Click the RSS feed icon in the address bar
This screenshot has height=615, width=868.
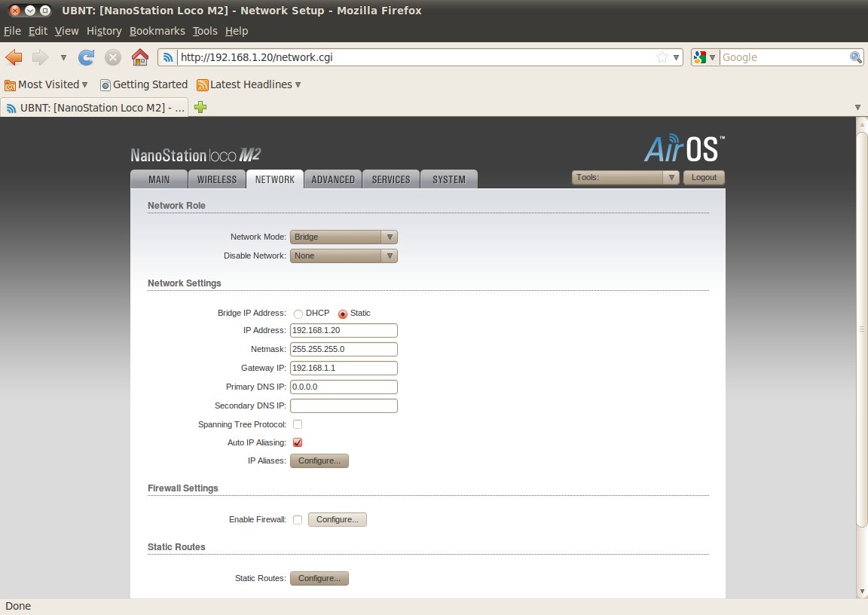click(169, 57)
